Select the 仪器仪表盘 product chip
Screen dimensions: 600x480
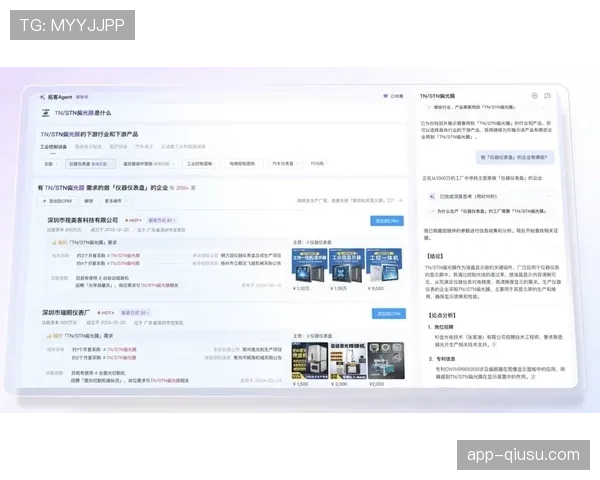(90, 164)
